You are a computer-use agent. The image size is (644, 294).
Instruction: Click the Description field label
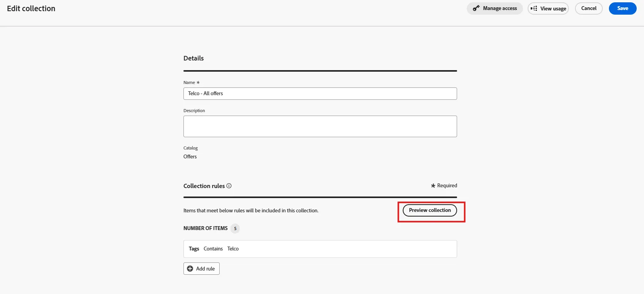(194, 111)
